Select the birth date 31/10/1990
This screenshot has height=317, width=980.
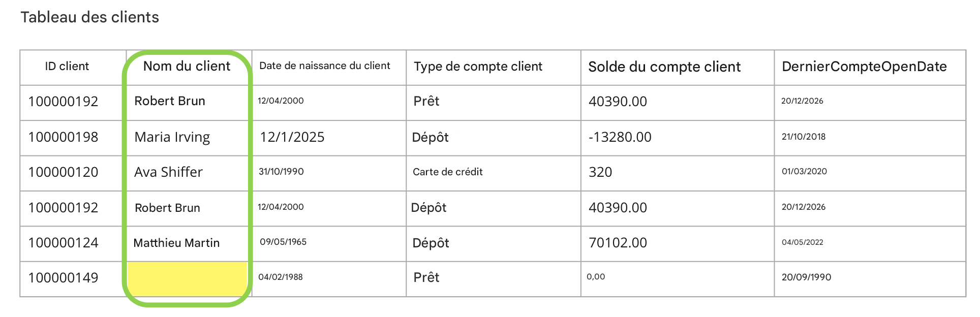click(281, 172)
